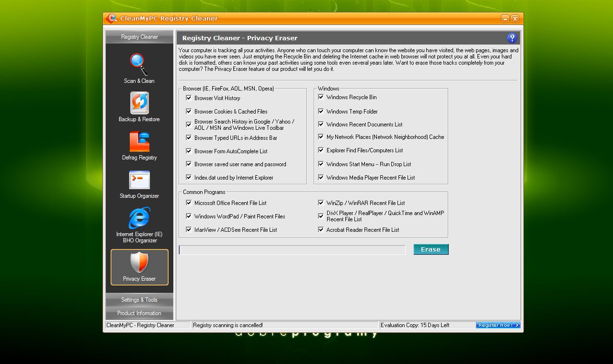Expand the Settings & Tools sidebar section
Viewport: 613px width, 364px height.
139,300
